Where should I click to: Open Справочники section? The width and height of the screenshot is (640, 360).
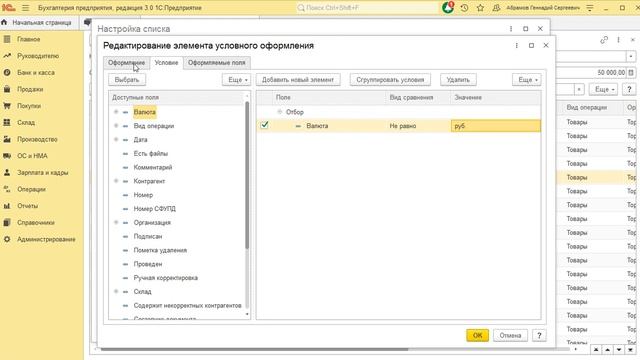[36, 223]
